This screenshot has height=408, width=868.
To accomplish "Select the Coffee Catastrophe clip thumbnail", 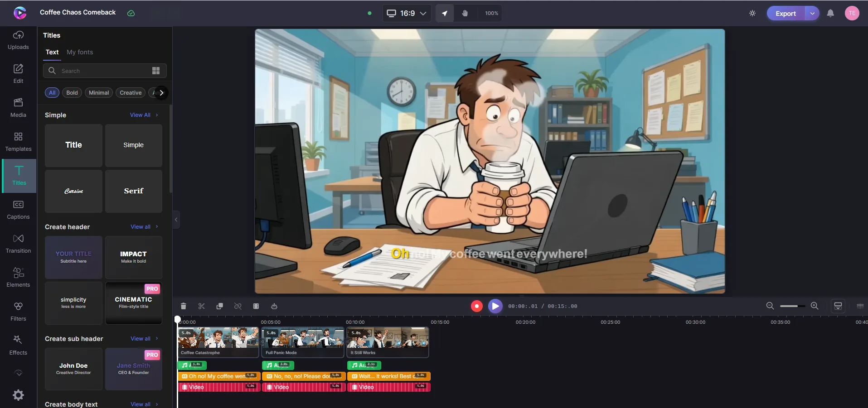I will click(218, 342).
